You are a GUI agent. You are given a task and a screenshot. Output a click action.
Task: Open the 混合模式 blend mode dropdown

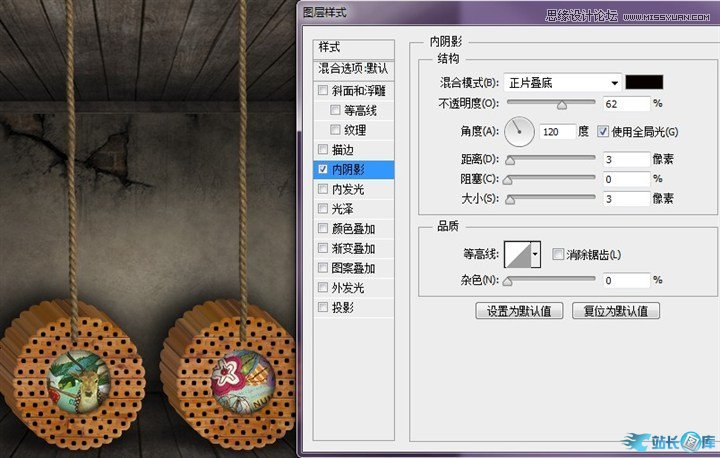565,82
